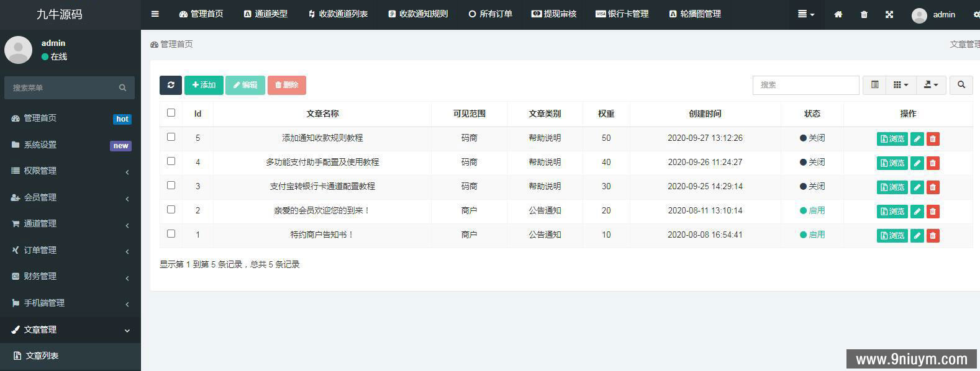Open the 收款通道列表 top tab
980x371 pixels.
pos(338,14)
